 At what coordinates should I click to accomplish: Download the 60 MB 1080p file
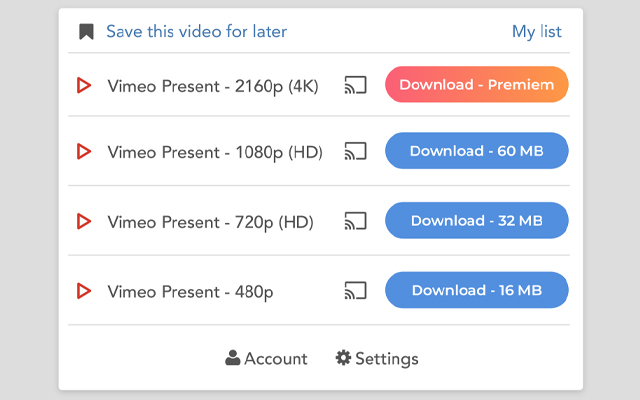tap(476, 151)
